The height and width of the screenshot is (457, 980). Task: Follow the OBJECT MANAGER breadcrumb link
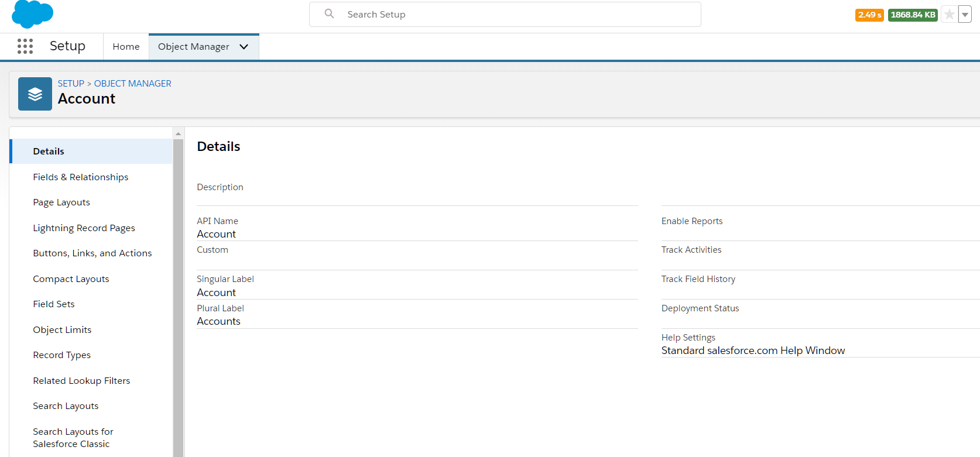click(x=133, y=84)
